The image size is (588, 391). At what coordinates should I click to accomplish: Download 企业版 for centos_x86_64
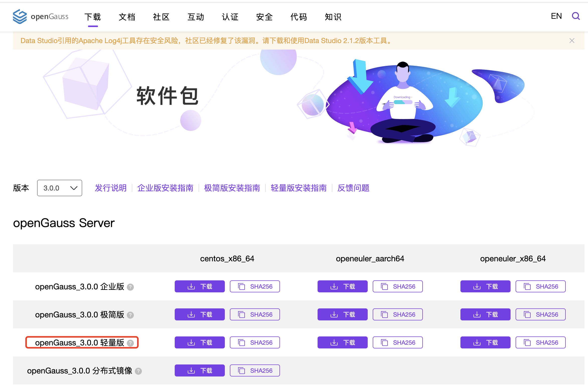coord(200,286)
